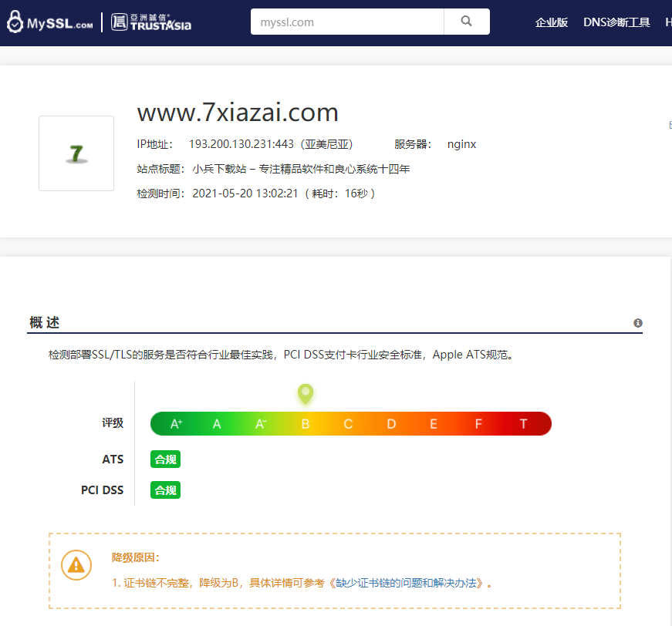Select grade B on the rating scale
Screen dimensions: 672x626
(x=306, y=423)
